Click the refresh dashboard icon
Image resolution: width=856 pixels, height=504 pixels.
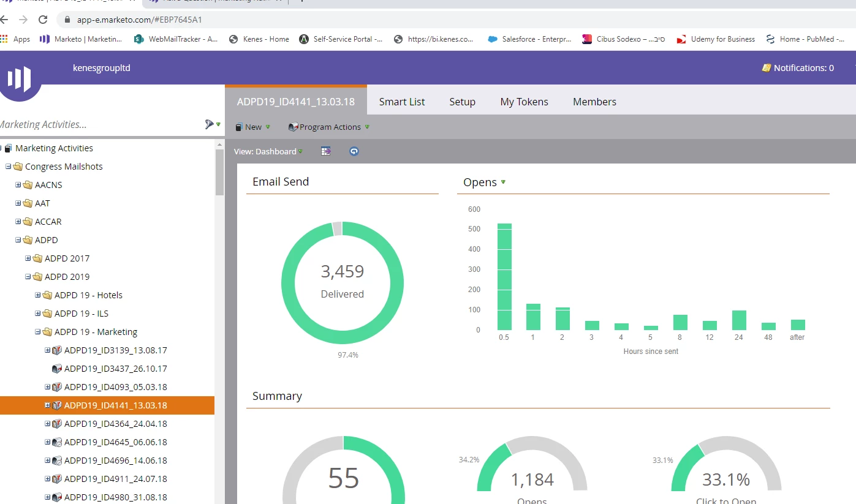point(354,151)
